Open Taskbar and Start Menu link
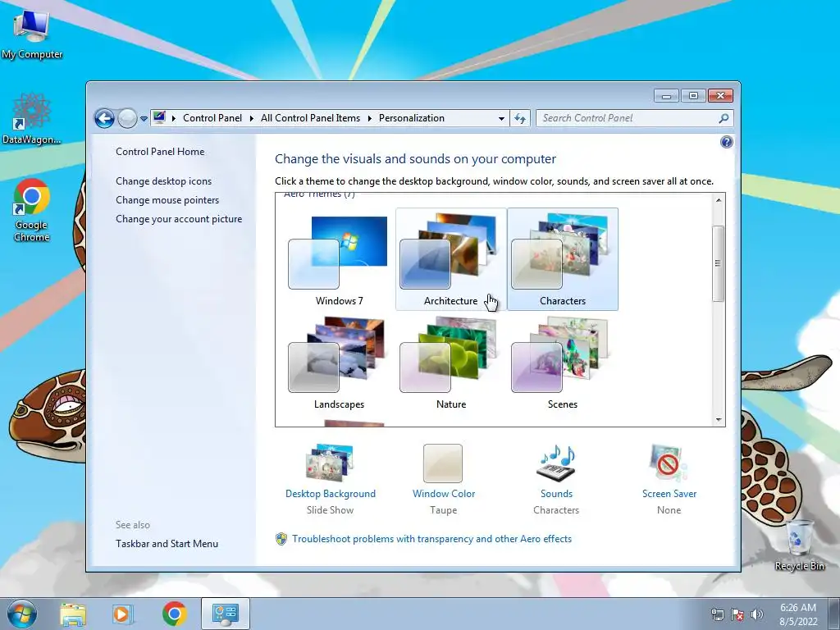This screenshot has width=840, height=630. pyautogui.click(x=167, y=544)
